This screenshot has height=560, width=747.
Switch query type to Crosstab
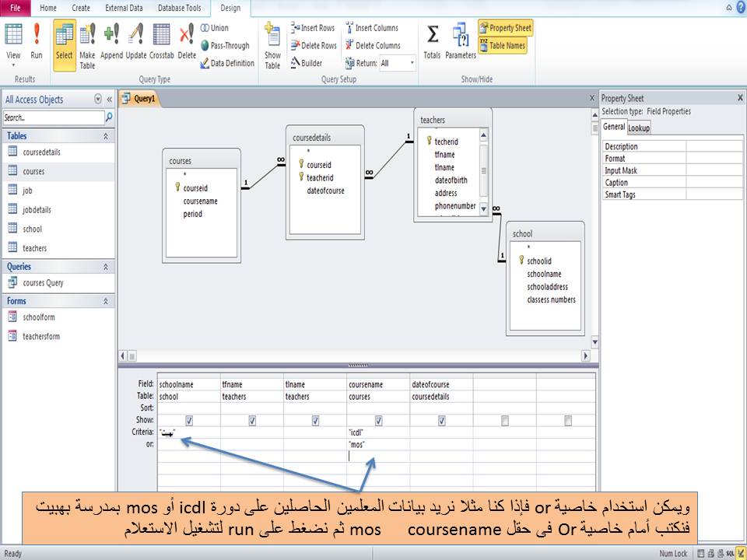160,43
